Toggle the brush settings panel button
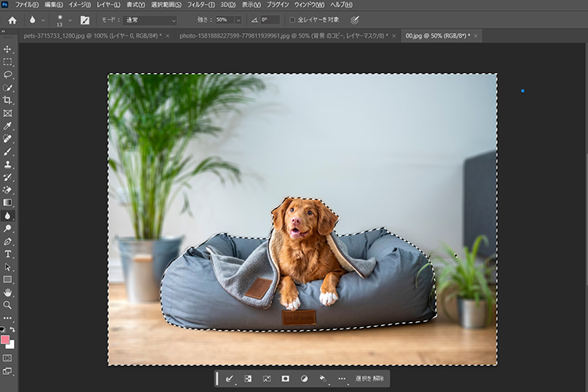This screenshot has width=588, height=392. (x=85, y=20)
